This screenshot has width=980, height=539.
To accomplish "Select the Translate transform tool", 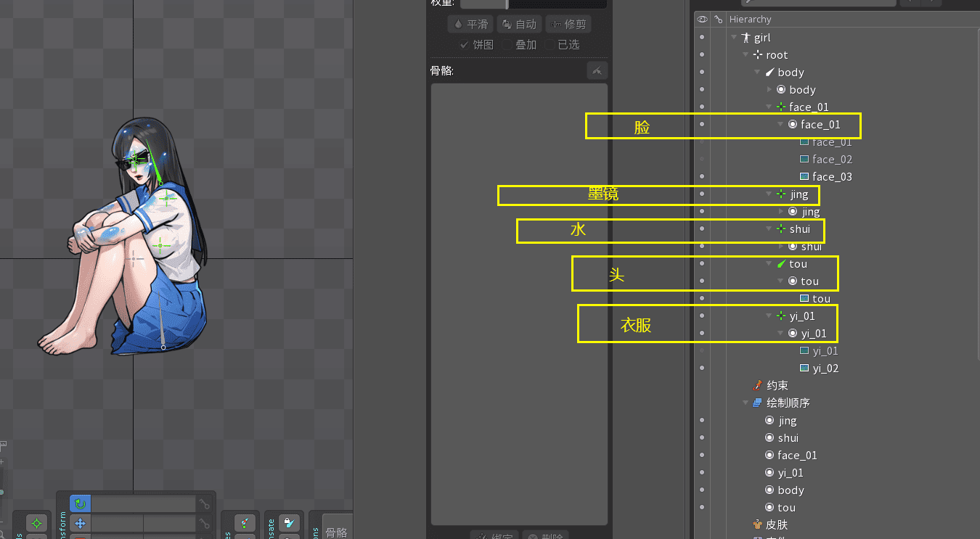I will pyautogui.click(x=81, y=523).
